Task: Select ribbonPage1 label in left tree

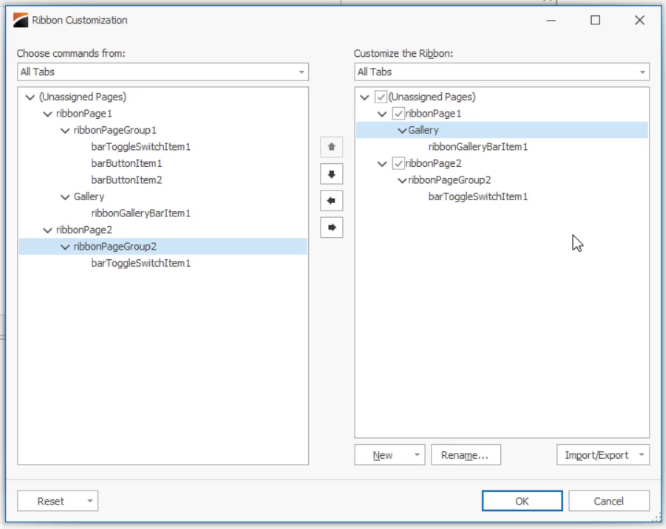Action: [x=84, y=113]
